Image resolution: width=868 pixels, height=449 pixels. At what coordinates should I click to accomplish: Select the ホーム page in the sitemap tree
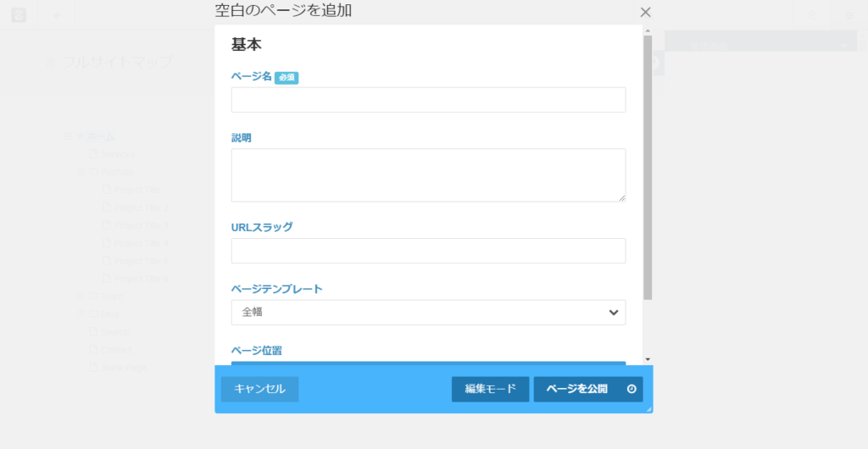click(101, 136)
